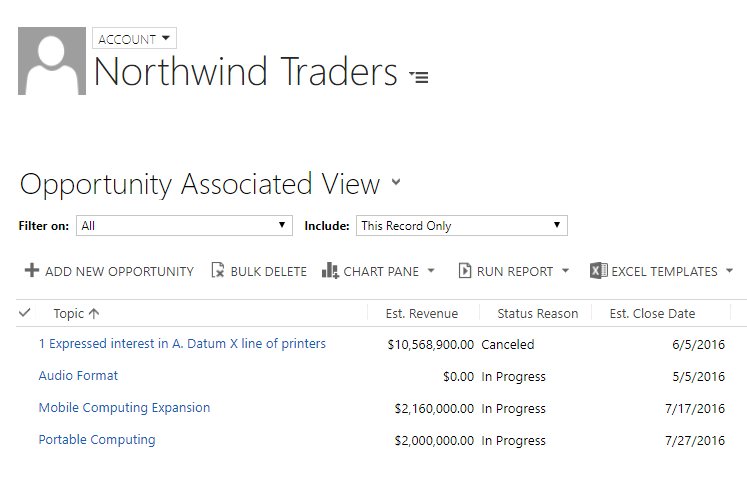The height and width of the screenshot is (484, 747).
Task: Expand the Run Report dropdown arrow
Action: tap(565, 271)
